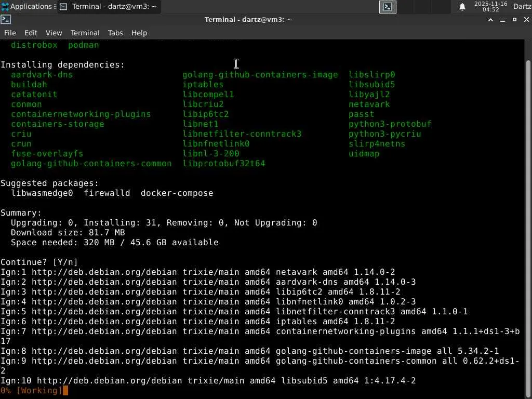
Task: Minimize the terminal window
Action: (x=502, y=20)
